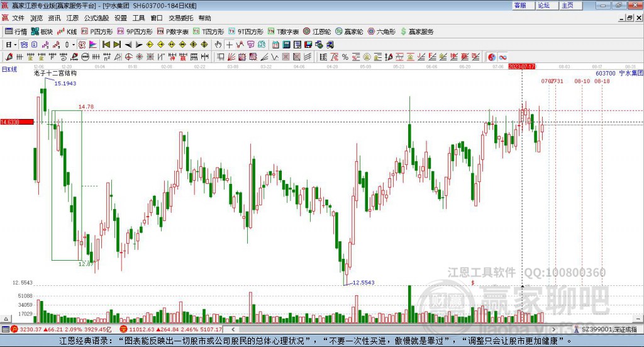Select the hand pan tool

pyautogui.click(x=218, y=45)
